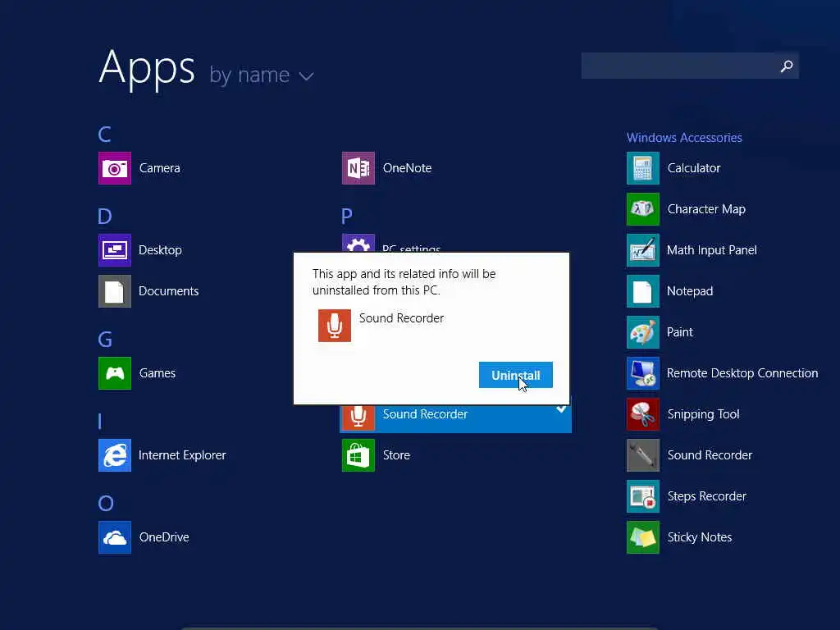Click the 'Notepad' label
Viewport: 840px width, 630px height.
click(690, 291)
